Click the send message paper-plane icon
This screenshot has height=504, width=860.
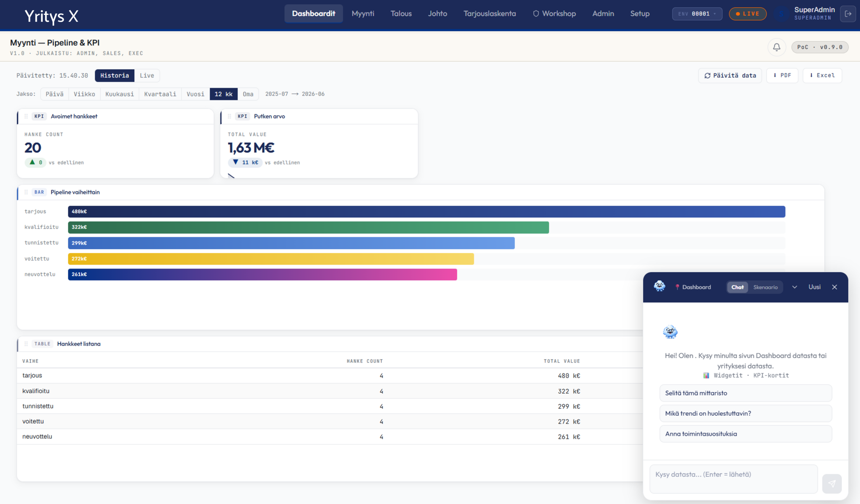tap(832, 483)
